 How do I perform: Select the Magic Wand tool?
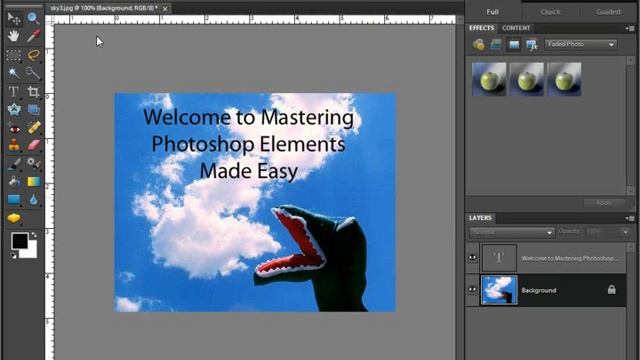coord(13,73)
